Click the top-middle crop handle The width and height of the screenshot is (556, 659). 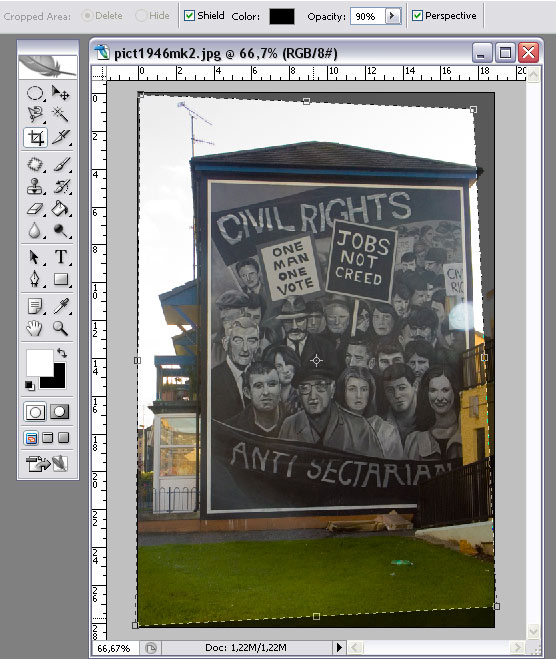pyautogui.click(x=306, y=101)
